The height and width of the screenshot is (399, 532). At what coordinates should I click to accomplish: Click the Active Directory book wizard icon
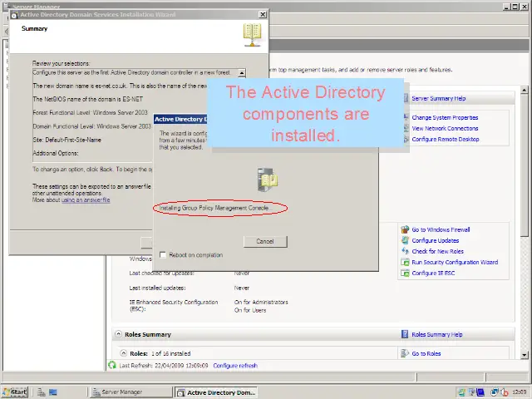[x=252, y=35]
